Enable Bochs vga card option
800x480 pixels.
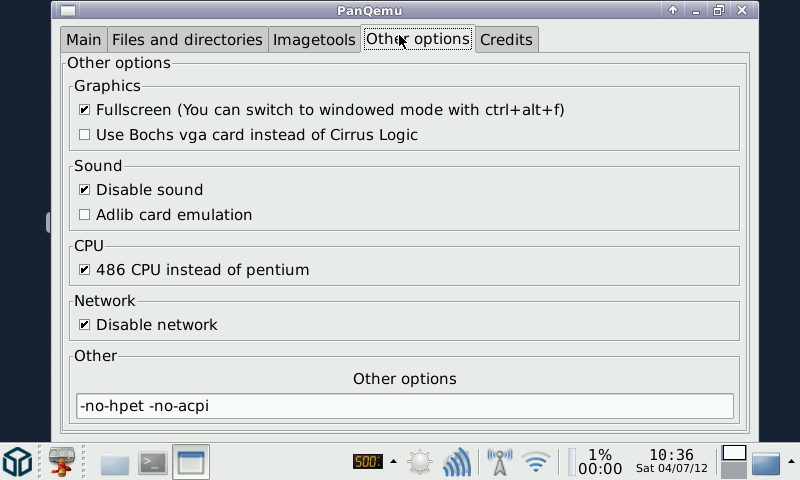click(x=85, y=135)
